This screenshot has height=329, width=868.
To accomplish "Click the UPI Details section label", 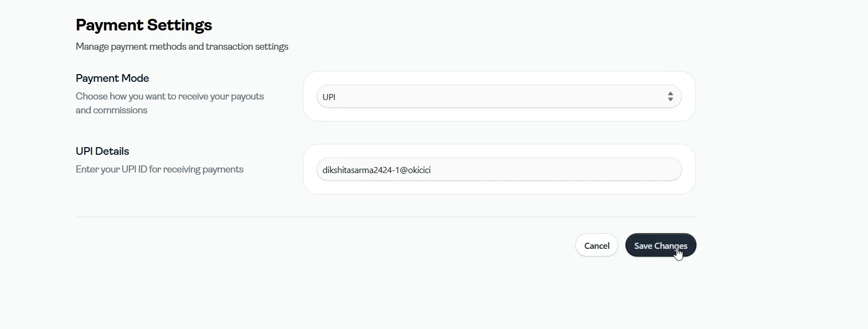I will 102,151.
